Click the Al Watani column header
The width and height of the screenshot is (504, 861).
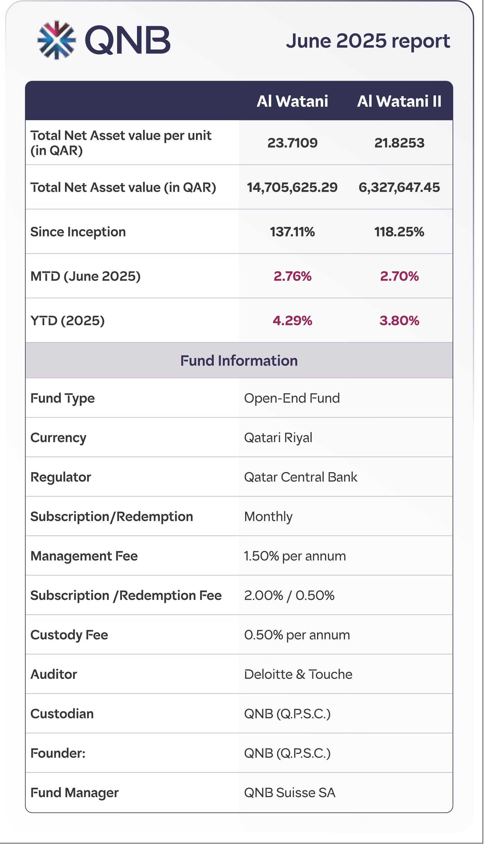[x=292, y=101]
